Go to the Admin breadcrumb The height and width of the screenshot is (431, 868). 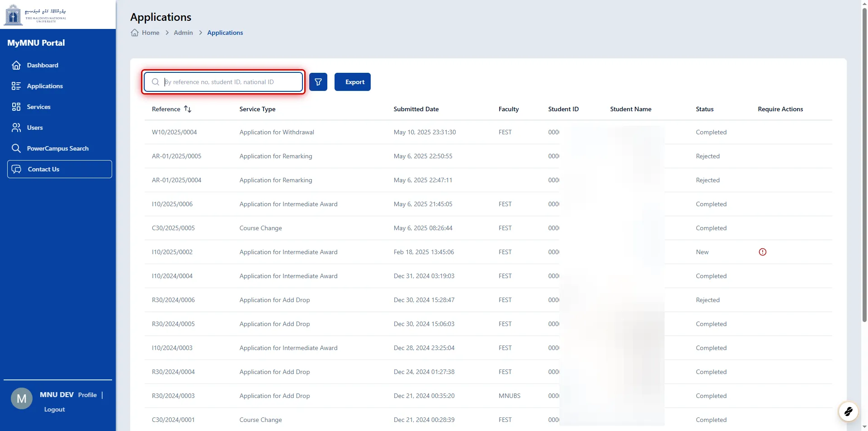(183, 33)
